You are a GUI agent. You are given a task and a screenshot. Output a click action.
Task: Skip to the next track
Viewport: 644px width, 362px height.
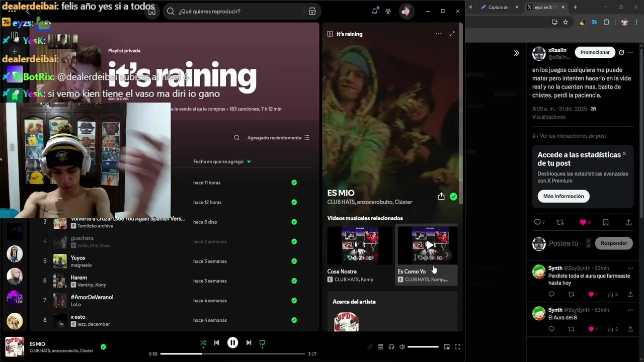point(249,343)
